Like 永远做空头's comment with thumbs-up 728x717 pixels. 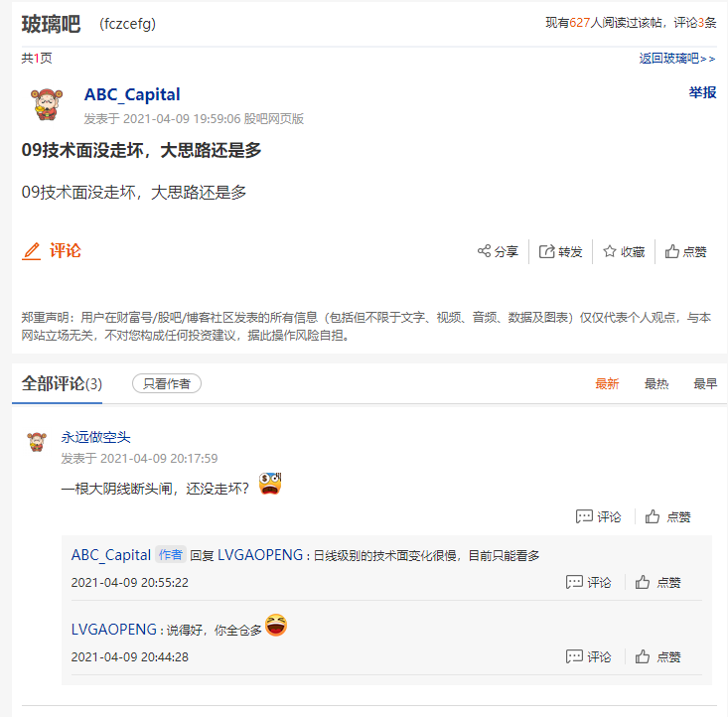point(667,516)
